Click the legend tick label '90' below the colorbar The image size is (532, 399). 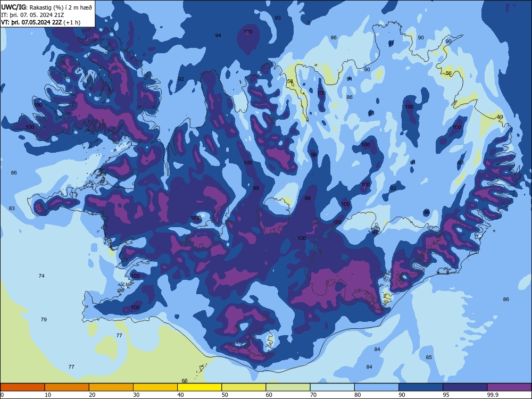coord(402,395)
